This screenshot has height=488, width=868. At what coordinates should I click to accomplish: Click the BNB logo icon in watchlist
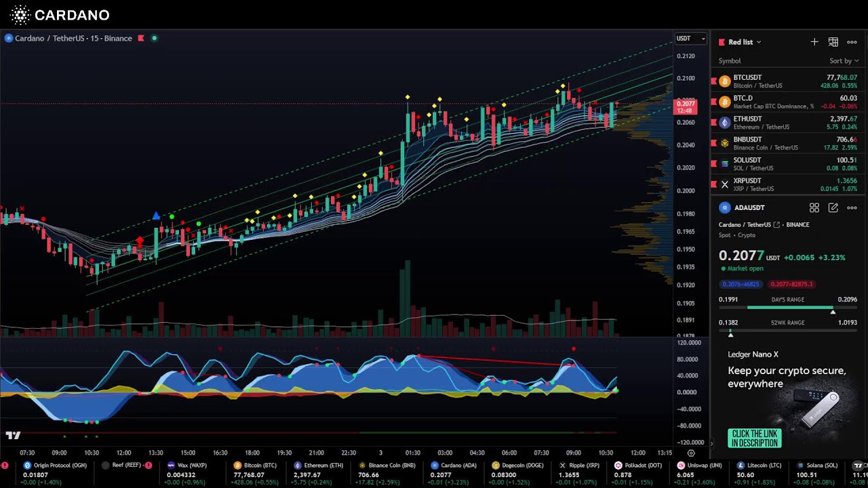tap(725, 143)
